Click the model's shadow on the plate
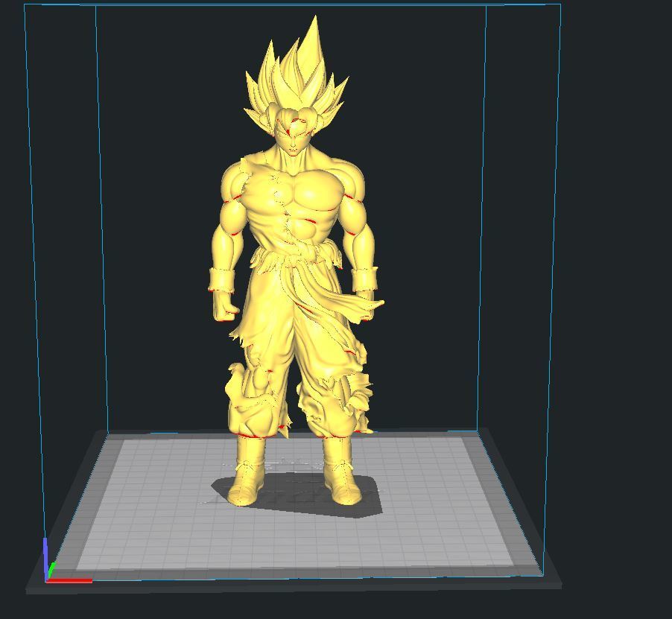 [298, 499]
